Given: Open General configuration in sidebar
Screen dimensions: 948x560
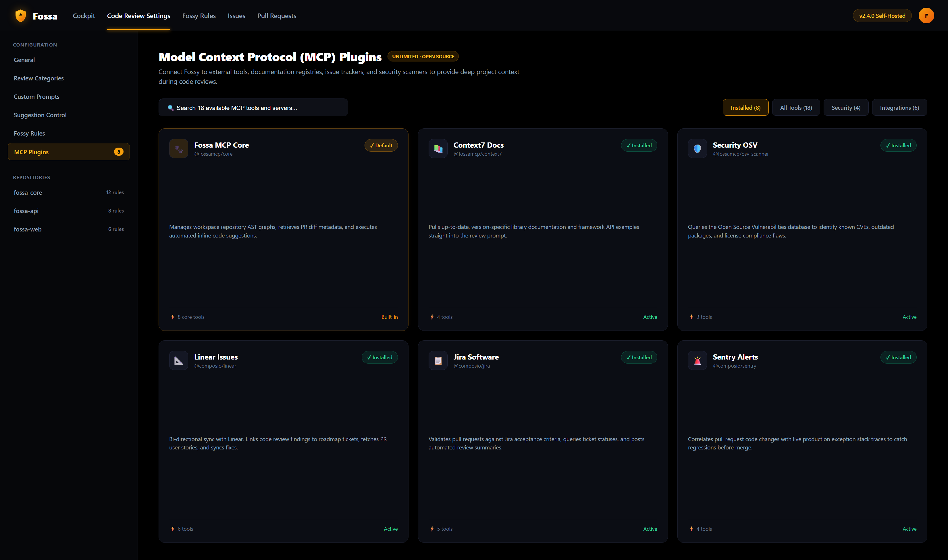Looking at the screenshot, I should point(69,60).
